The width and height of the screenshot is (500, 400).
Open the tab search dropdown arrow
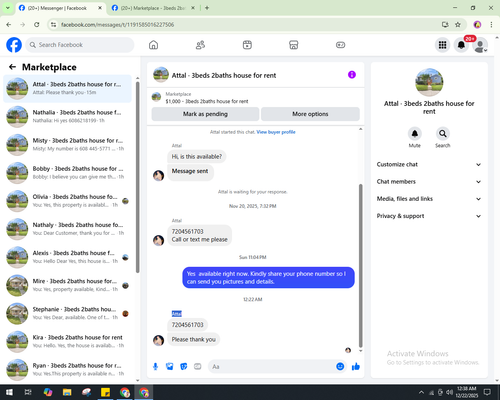click(8, 8)
